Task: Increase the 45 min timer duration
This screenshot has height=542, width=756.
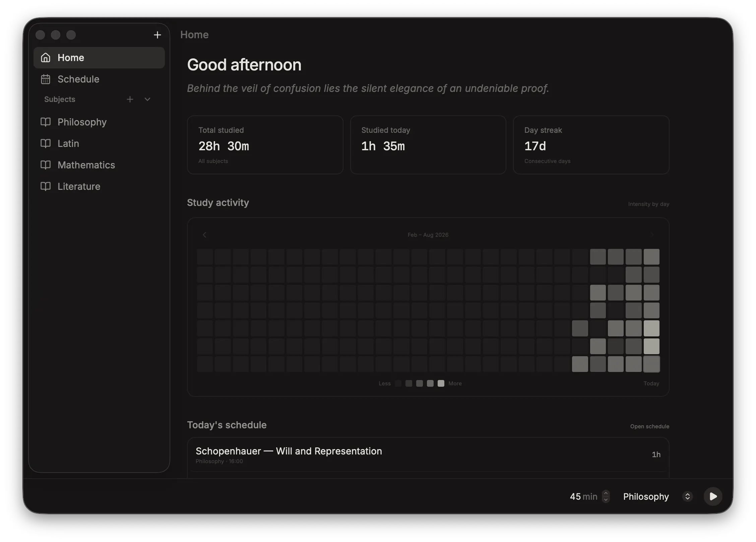Action: pos(606,493)
